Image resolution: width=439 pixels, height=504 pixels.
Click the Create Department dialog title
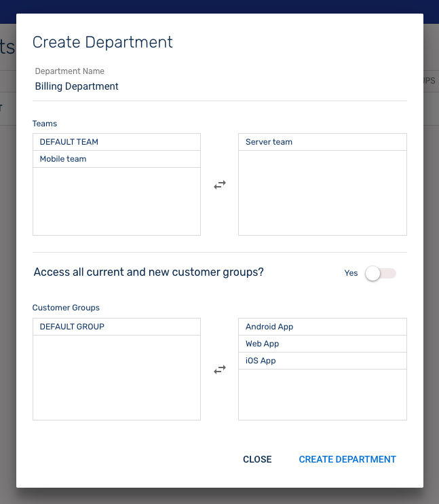102,42
